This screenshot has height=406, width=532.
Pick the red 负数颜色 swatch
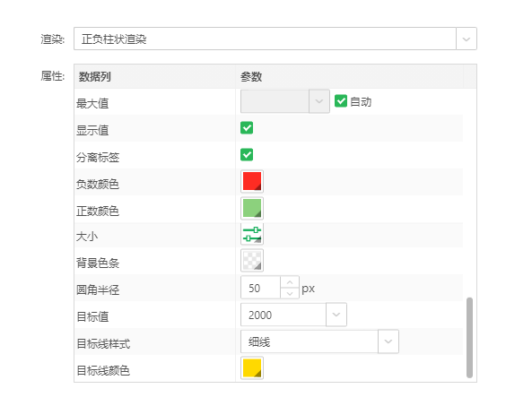[x=252, y=181]
